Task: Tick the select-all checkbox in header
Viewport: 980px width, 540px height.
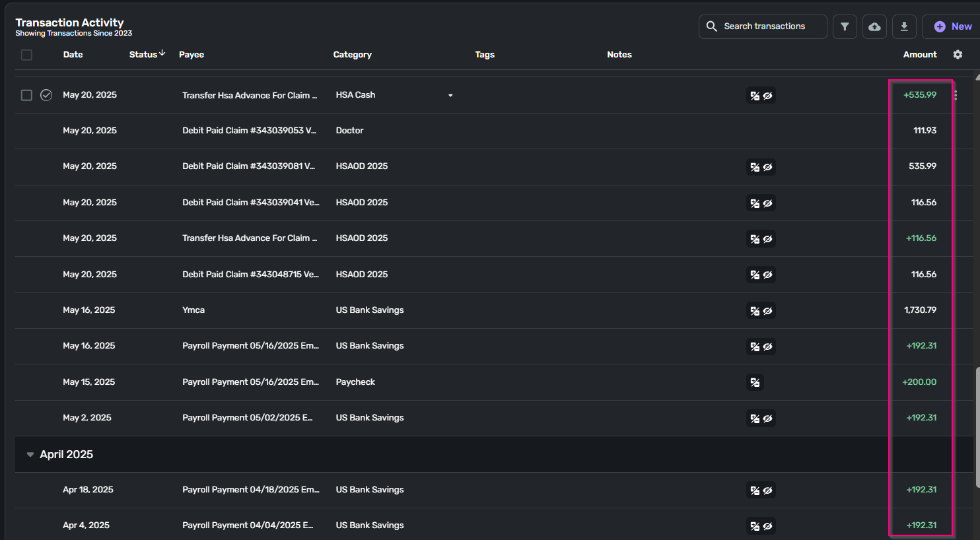Action: coord(26,55)
